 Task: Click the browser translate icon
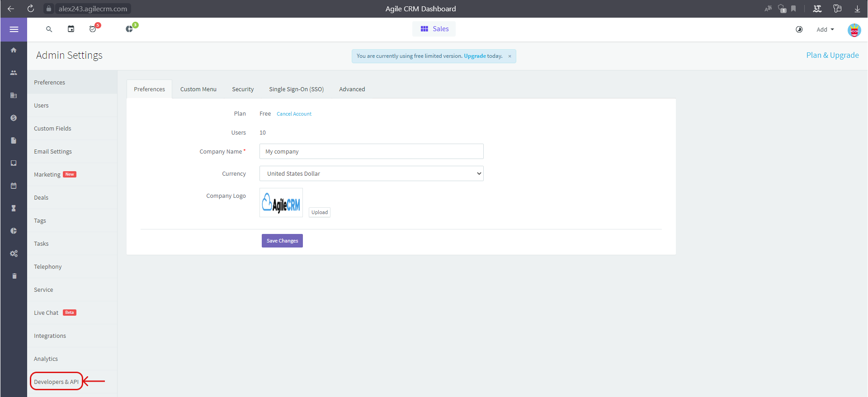pyautogui.click(x=768, y=9)
